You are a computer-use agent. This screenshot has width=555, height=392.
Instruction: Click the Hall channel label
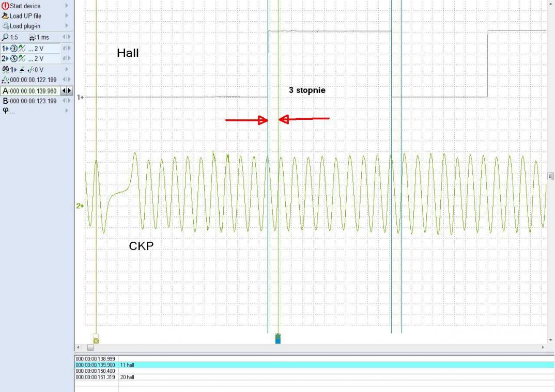coord(128,53)
